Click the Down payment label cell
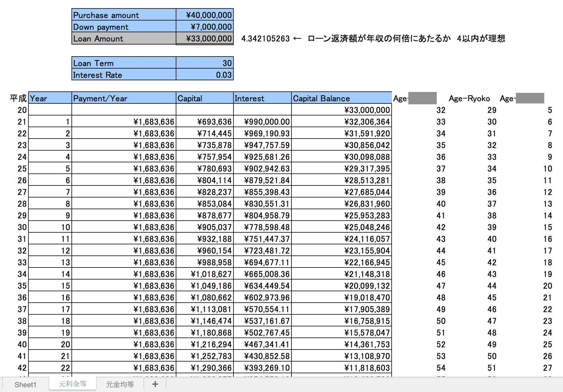This screenshot has height=392, width=563. click(124, 27)
